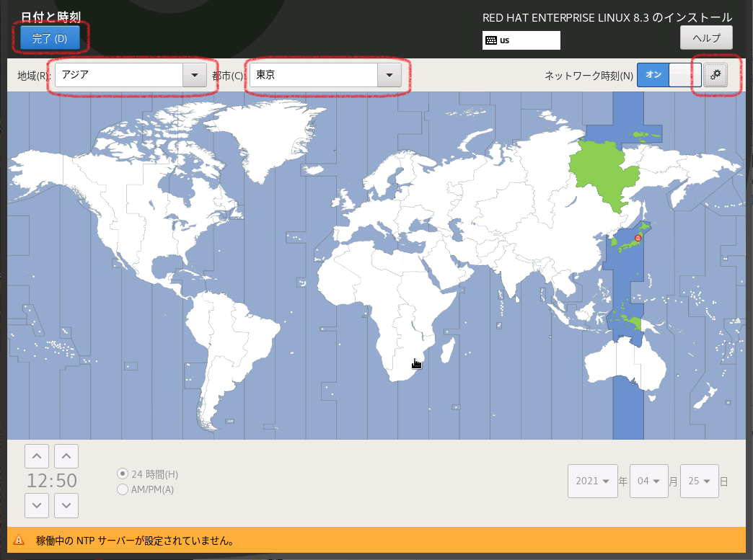The image size is (753, 560).
Task: Click the red Tokyo location marker on map
Action: [x=638, y=238]
